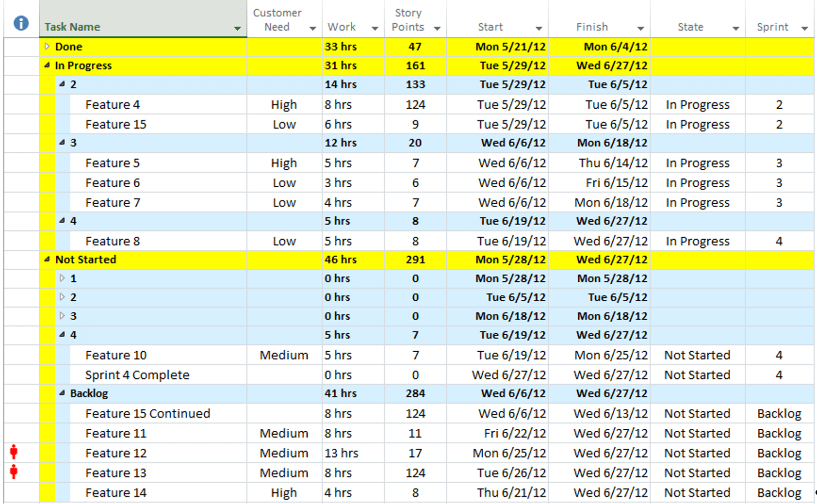Image resolution: width=817 pixels, height=504 pixels.
Task: Select the Feature 5 task name
Action: tap(113, 163)
